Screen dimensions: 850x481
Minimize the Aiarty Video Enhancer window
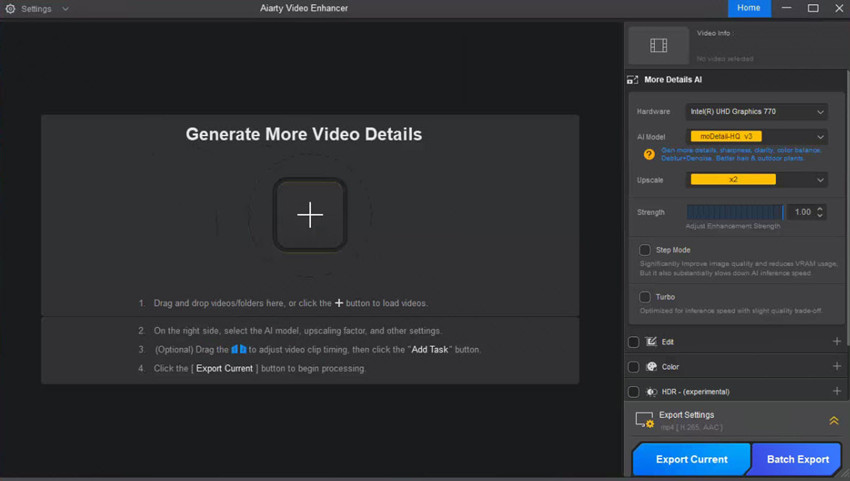pos(787,8)
